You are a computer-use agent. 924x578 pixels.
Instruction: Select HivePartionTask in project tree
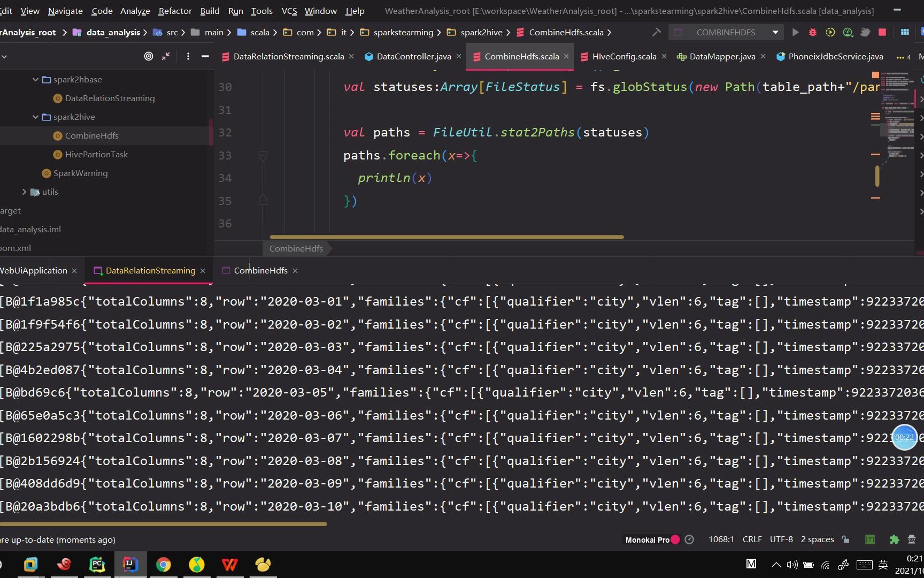[x=96, y=154]
